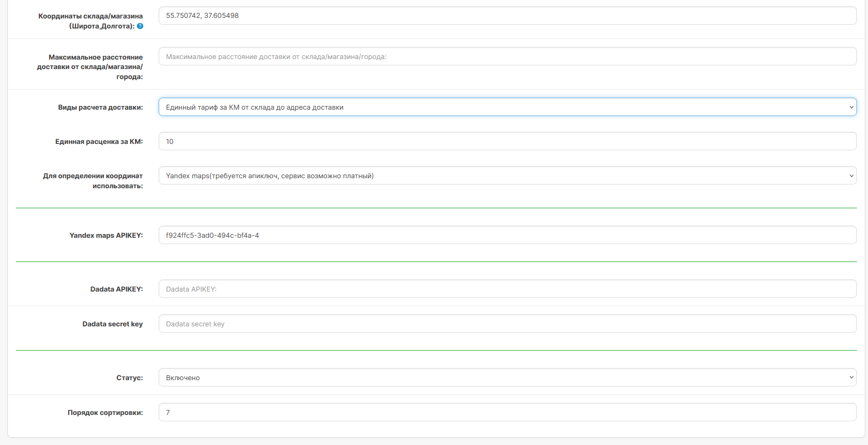Click into the Yandex maps APIKEY field
Viewport: 868px width, 445px height.
507,235
